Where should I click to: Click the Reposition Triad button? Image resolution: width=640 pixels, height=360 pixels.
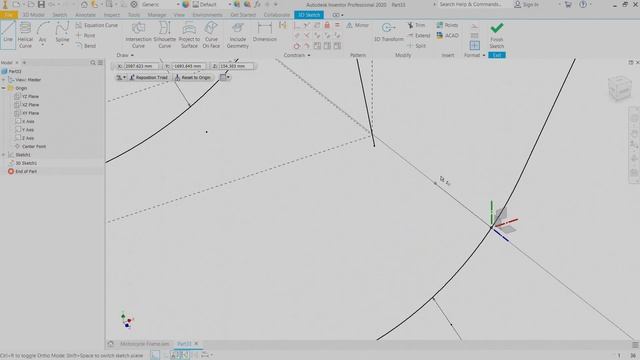pyautogui.click(x=149, y=77)
